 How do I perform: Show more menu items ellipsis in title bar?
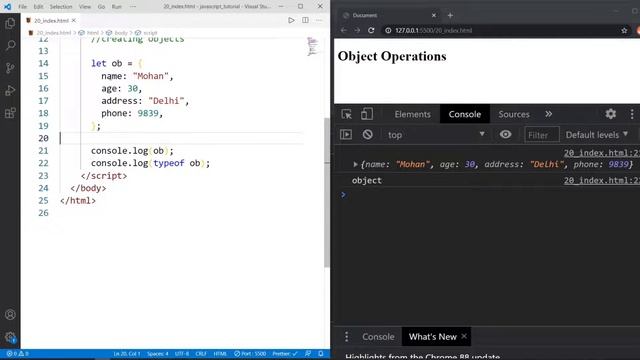[x=133, y=7]
